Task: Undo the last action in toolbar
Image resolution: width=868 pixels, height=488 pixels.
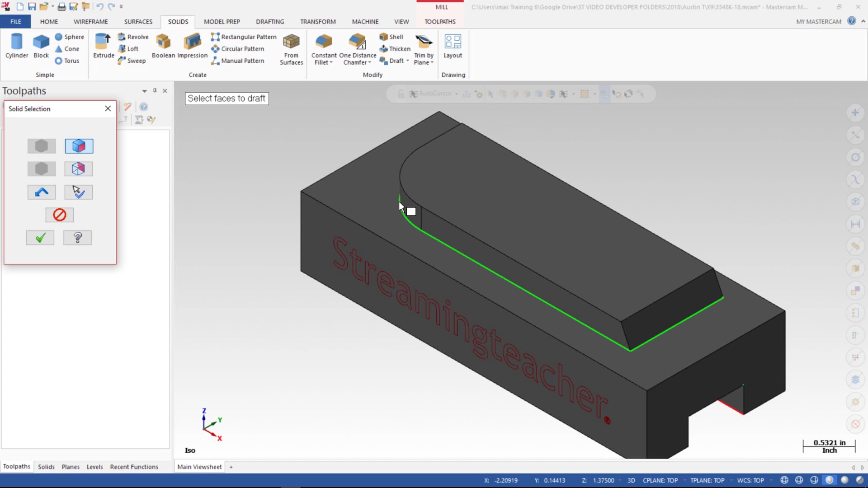Action: coord(99,7)
